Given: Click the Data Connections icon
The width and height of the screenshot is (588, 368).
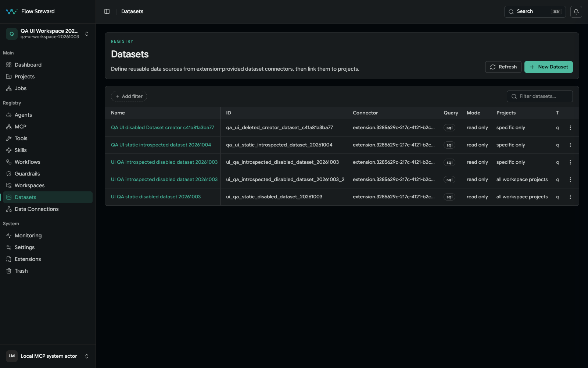Looking at the screenshot, I should 9,209.
